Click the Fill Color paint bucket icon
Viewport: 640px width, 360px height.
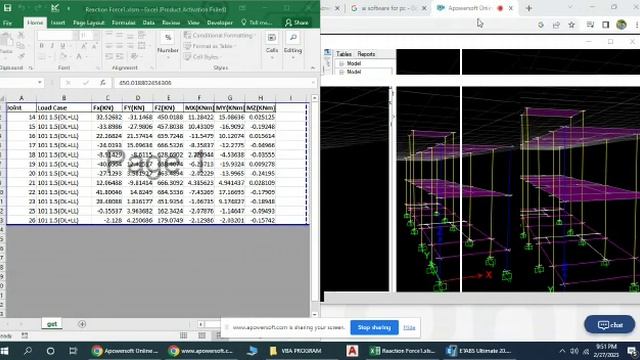point(63,56)
